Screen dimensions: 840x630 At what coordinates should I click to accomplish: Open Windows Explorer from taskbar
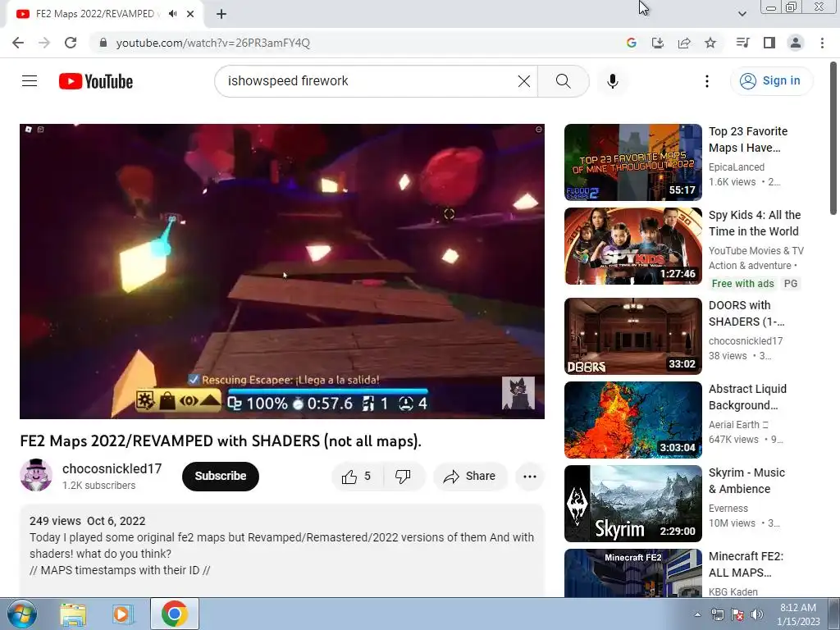[x=73, y=614]
